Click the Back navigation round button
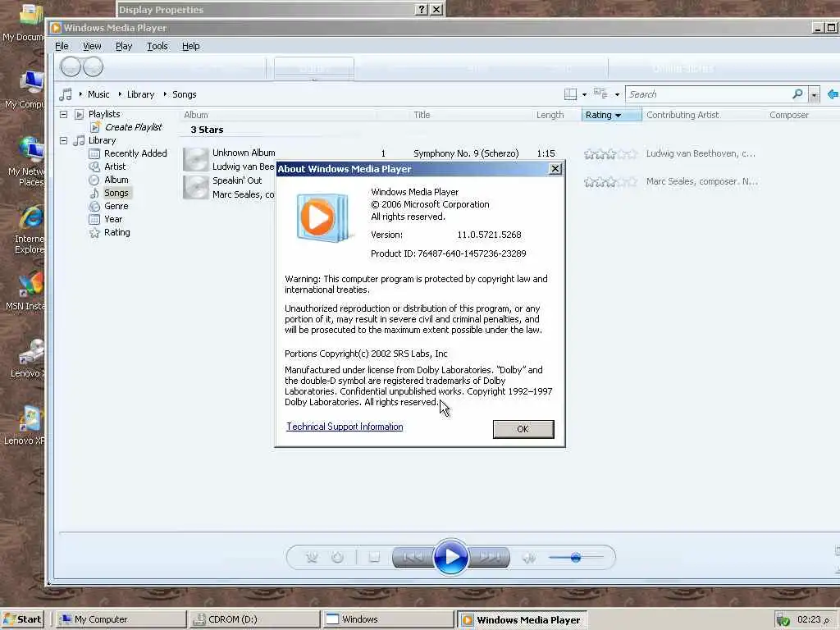The image size is (840, 630). point(71,67)
